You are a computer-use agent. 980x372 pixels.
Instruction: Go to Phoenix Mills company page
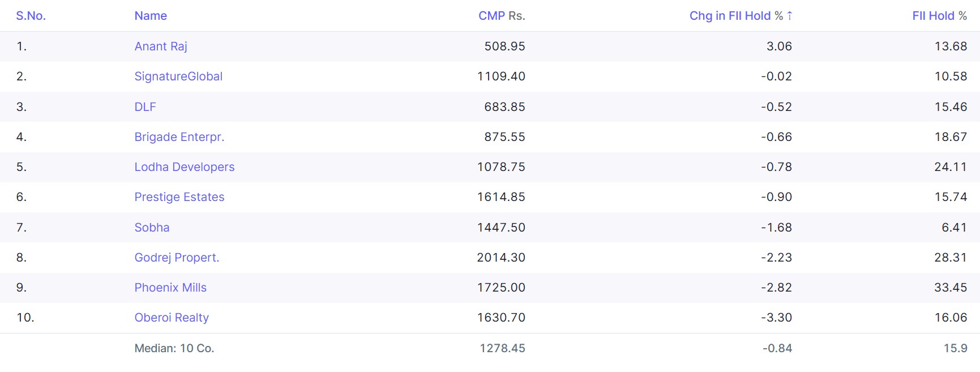pyautogui.click(x=170, y=288)
